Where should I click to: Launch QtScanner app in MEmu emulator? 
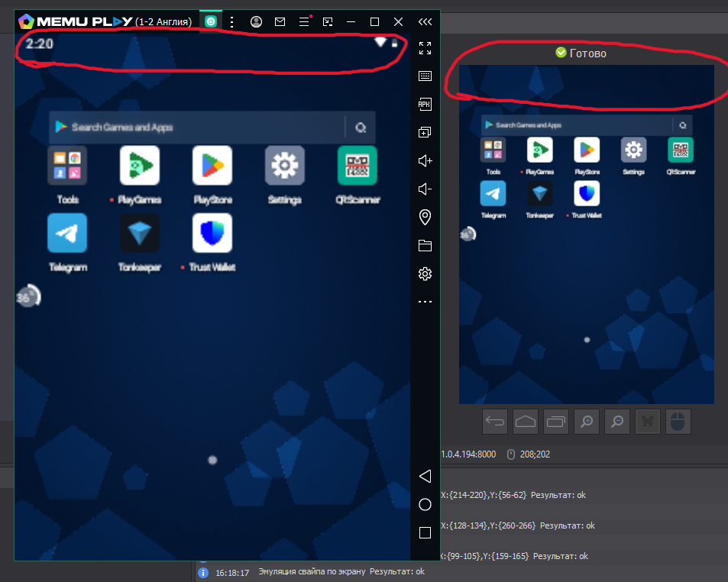coord(357,166)
